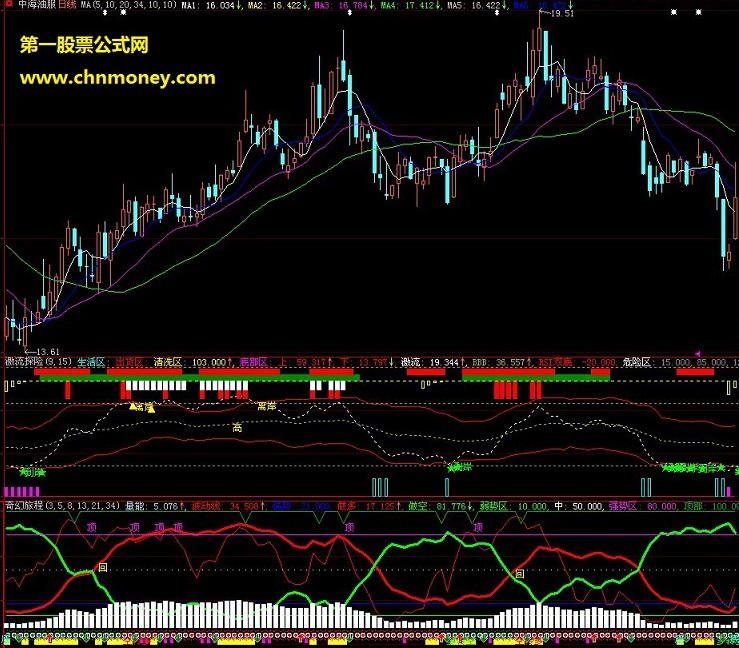This screenshot has height=648, width=739.
Task: Click the 13.61 low price label
Action: 48,352
